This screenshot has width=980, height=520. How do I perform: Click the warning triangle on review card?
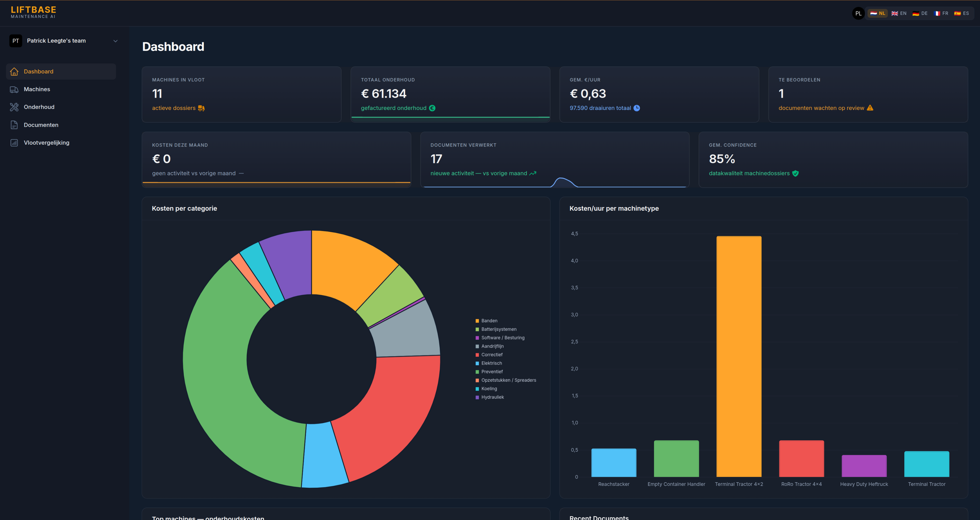(x=870, y=108)
